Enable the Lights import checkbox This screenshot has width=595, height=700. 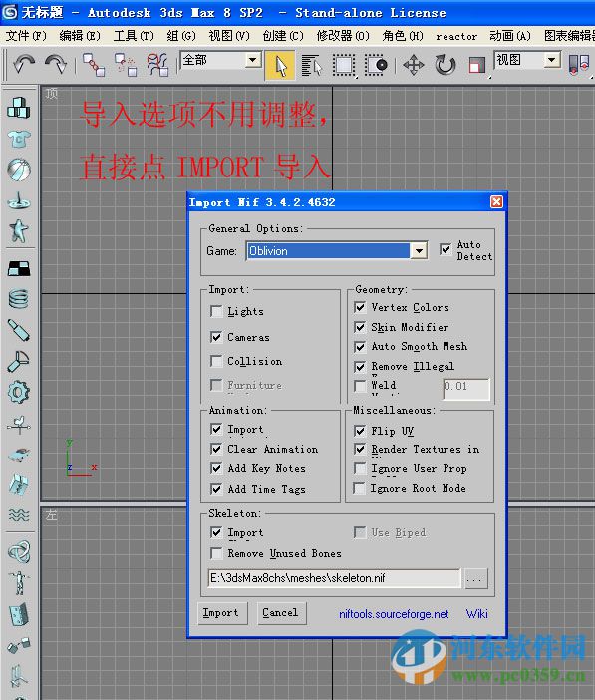216,311
